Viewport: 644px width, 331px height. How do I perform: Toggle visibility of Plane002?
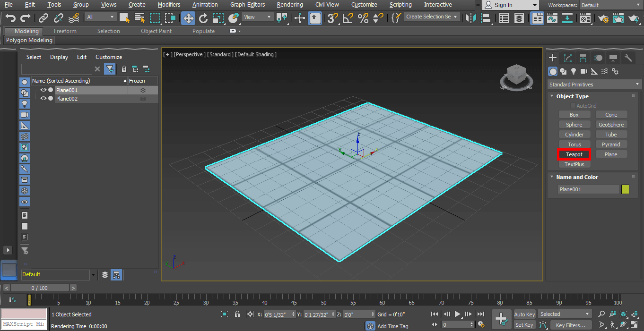pos(43,99)
